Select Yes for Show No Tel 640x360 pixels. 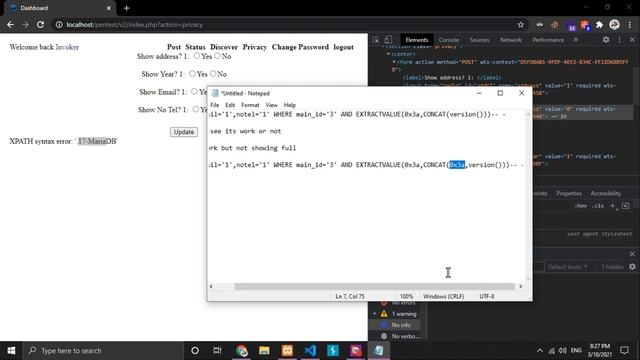click(x=196, y=109)
